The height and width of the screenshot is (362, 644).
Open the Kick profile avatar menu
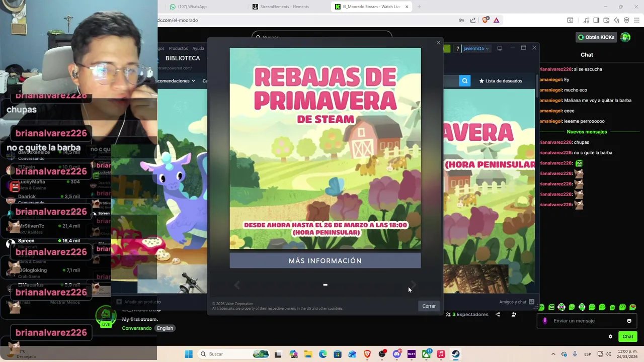click(625, 37)
